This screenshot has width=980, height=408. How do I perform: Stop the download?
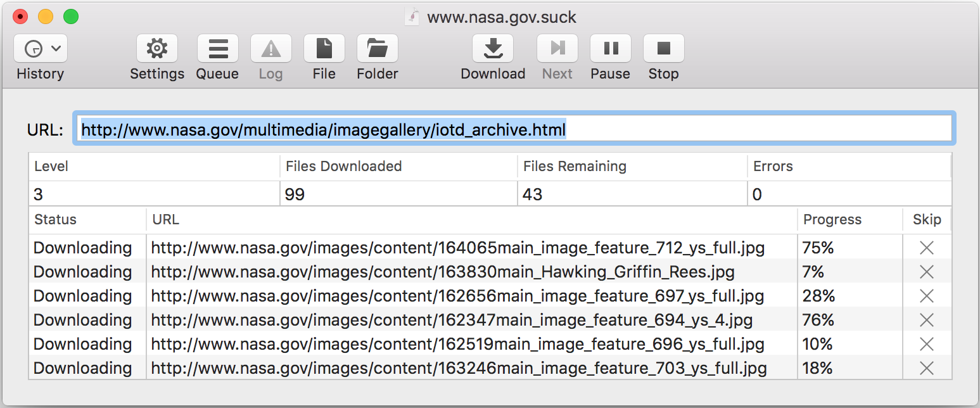point(664,49)
